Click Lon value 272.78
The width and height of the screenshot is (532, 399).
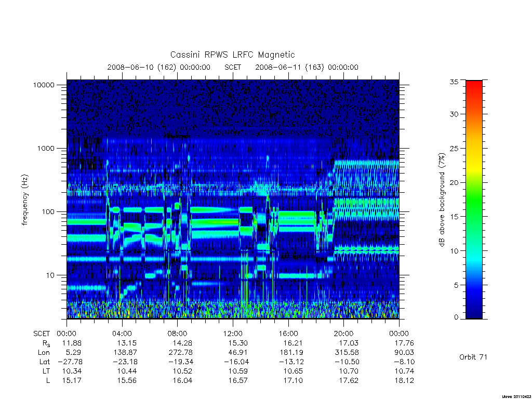(180, 353)
